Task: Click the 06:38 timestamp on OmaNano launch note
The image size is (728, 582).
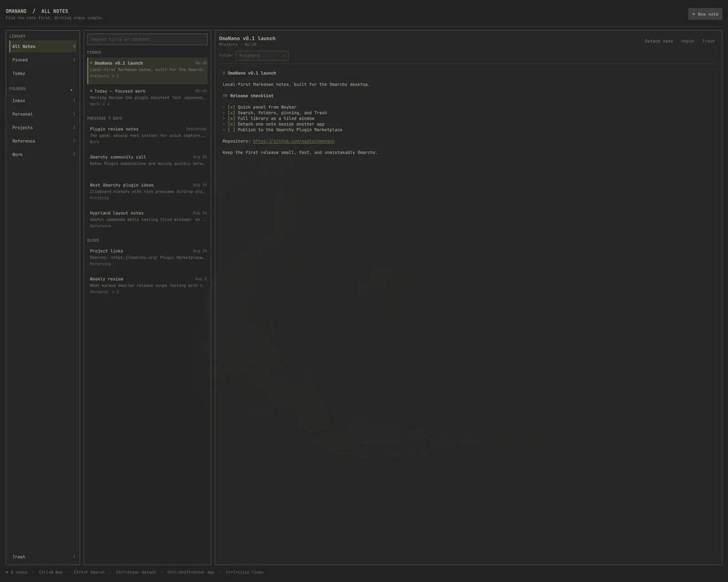Action: coord(201,63)
